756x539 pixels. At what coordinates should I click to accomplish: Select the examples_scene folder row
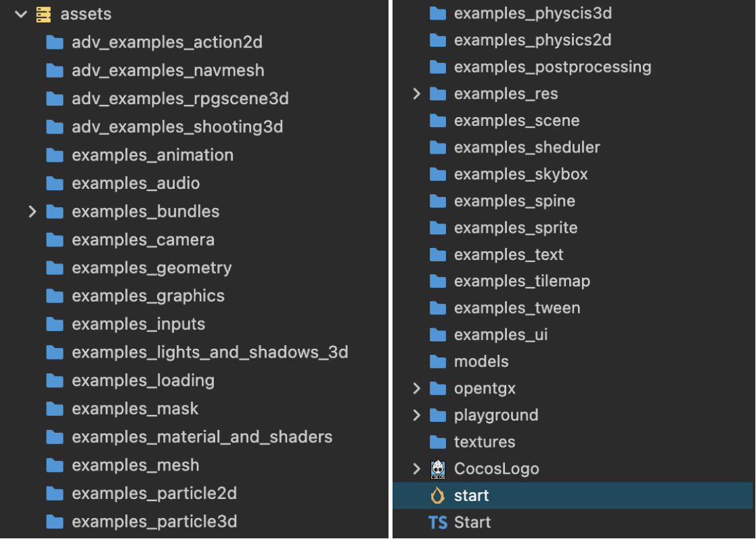(x=574, y=121)
